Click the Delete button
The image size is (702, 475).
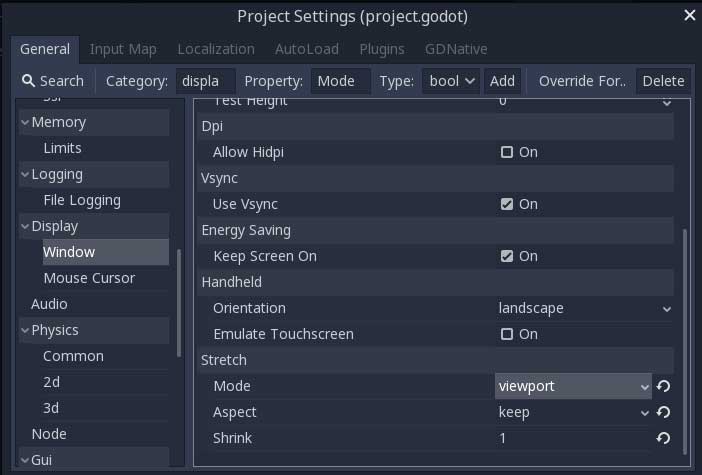click(663, 81)
